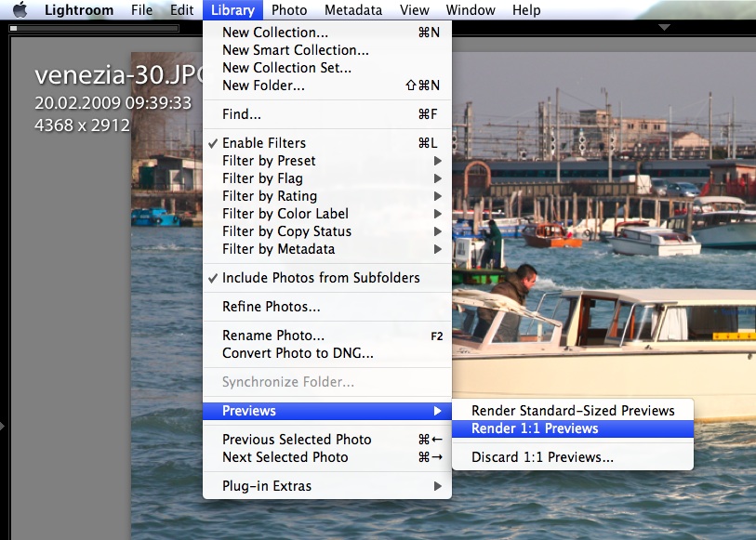Select Render 1:1 Previews
Image resolution: width=756 pixels, height=540 pixels.
[x=535, y=428]
